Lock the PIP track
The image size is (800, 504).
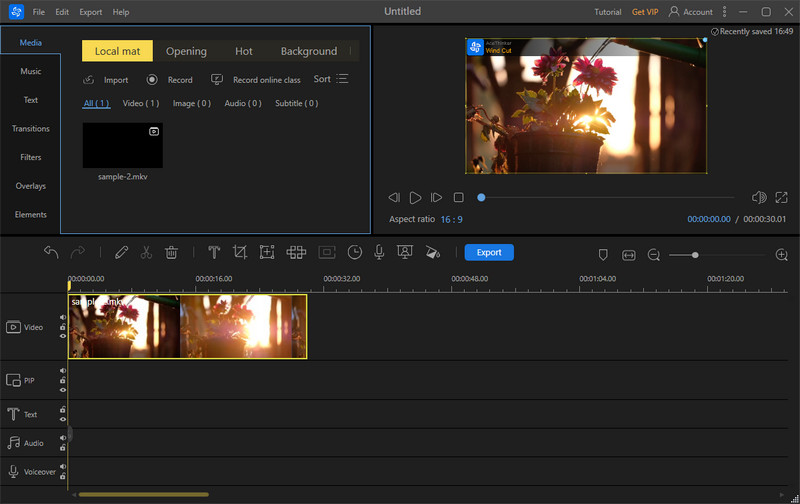pos(63,380)
